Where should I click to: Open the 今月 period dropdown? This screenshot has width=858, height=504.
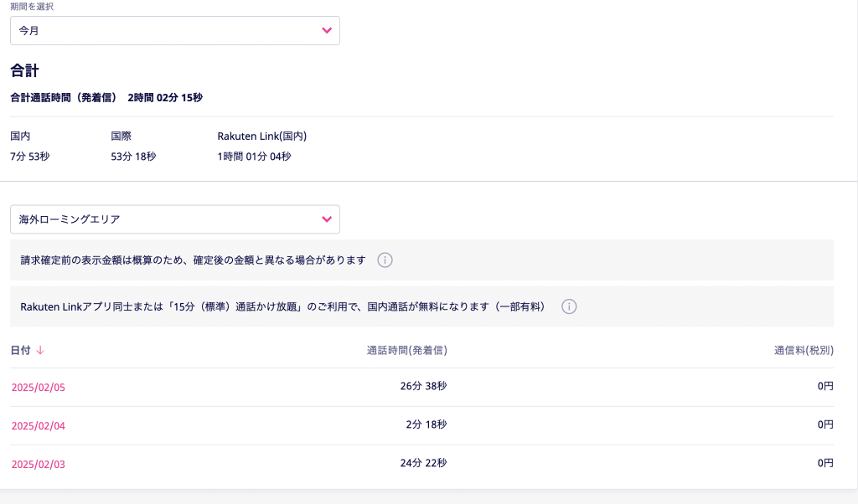tap(174, 31)
